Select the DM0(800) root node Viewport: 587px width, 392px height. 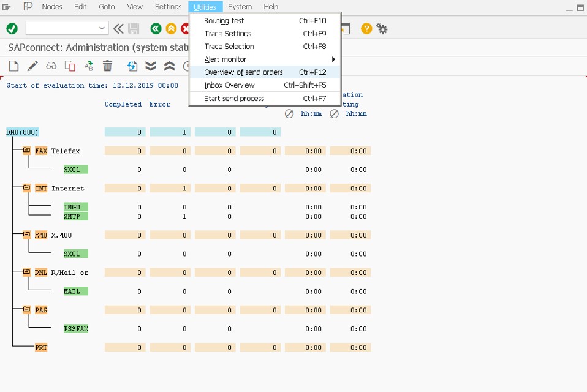pos(22,132)
